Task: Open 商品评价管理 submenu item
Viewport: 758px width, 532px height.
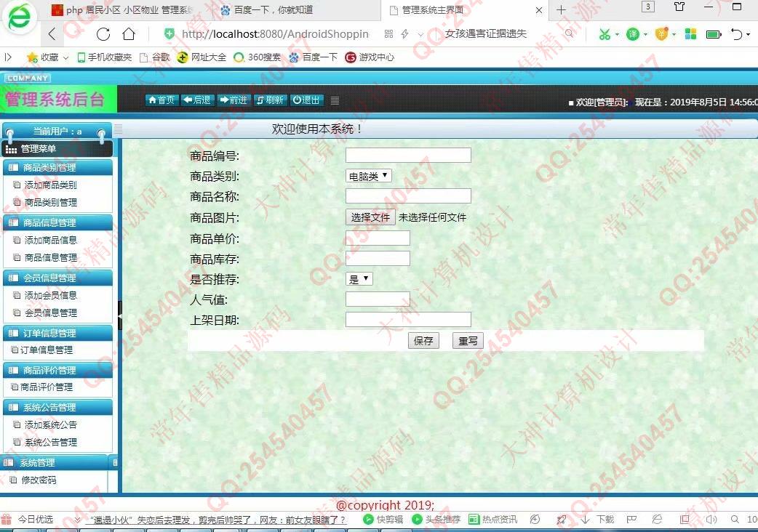Action: click(47, 387)
